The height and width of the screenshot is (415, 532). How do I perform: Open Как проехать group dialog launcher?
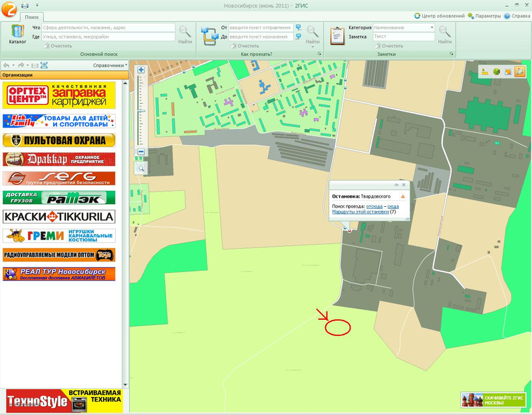coord(319,54)
